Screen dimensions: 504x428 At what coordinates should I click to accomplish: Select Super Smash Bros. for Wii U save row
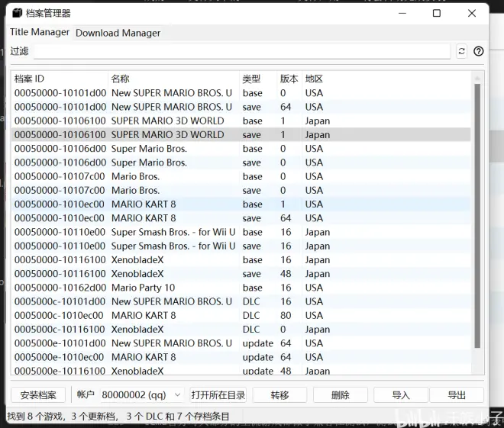(x=241, y=246)
